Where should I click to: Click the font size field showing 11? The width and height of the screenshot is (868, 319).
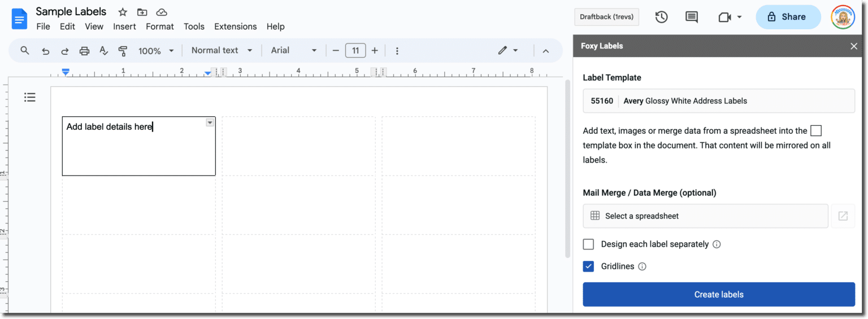coord(355,50)
